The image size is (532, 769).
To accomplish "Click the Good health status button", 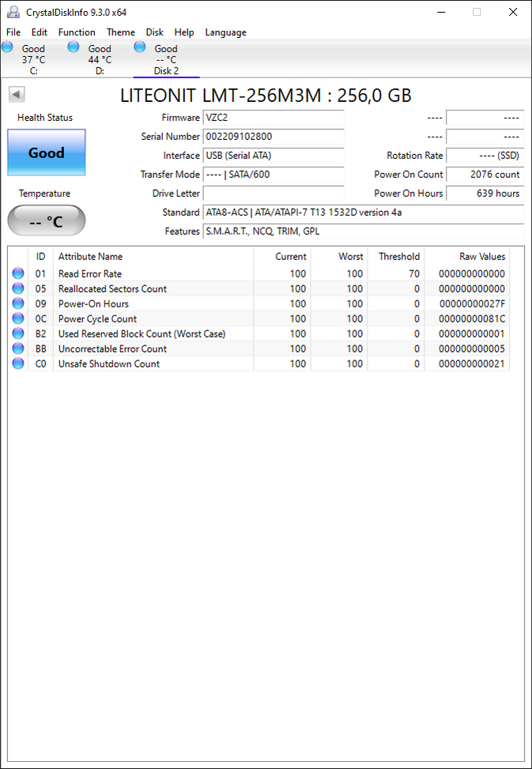I will coord(47,153).
